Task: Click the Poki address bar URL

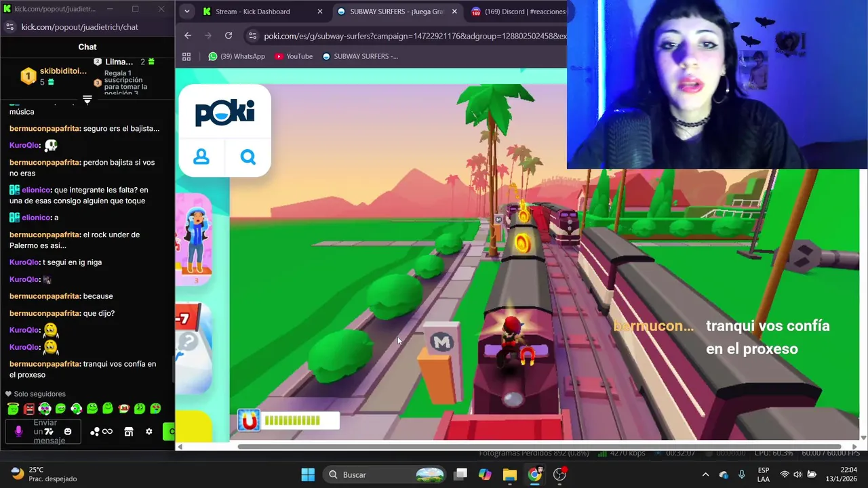Action: coord(415,36)
